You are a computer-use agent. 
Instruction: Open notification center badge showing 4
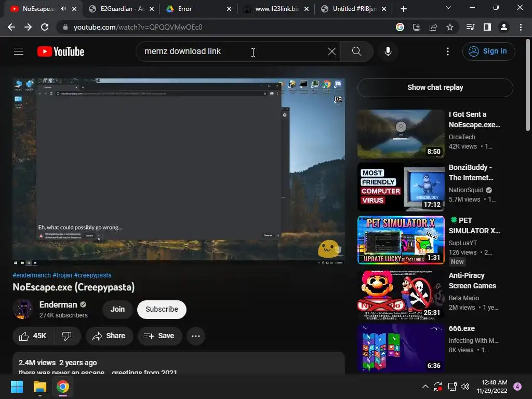point(517,387)
